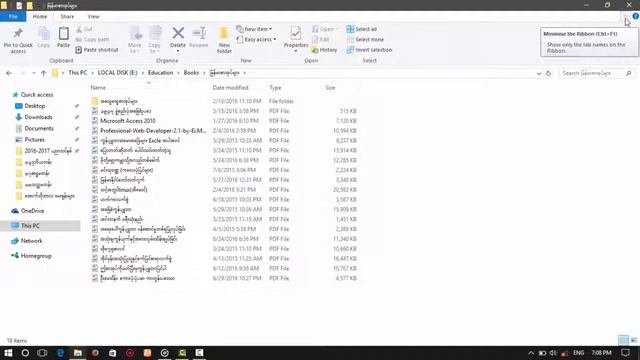640x360 pixels.
Task: Sort by Date modified column header
Action: click(230, 88)
